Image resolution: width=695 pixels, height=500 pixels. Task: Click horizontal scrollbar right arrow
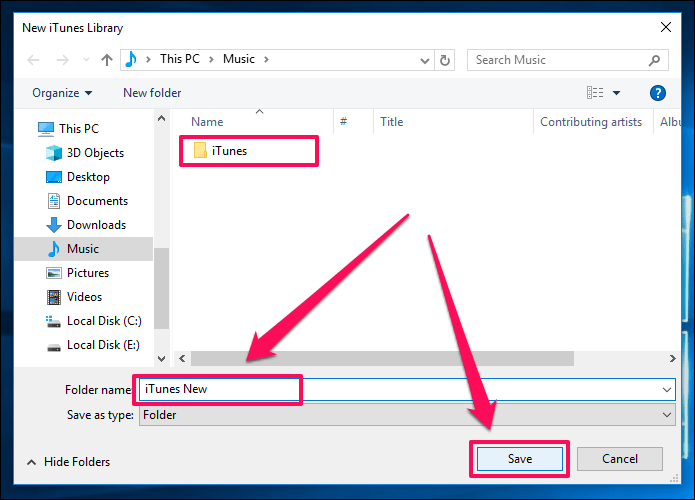coord(672,359)
